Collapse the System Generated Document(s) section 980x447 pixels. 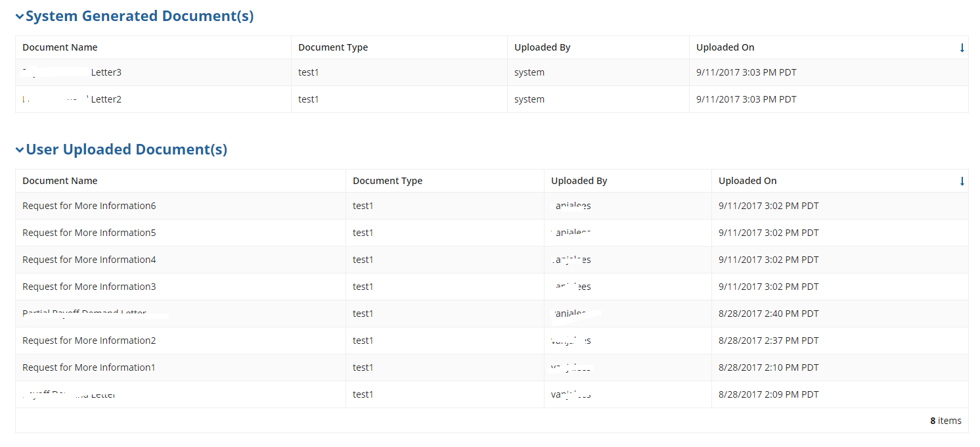pos(20,17)
